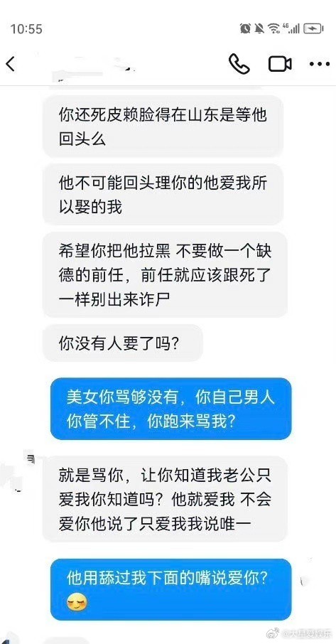Select the message 你没有人要了吗?
Image resolution: width=336 pixels, height=644 pixels.
(x=123, y=343)
